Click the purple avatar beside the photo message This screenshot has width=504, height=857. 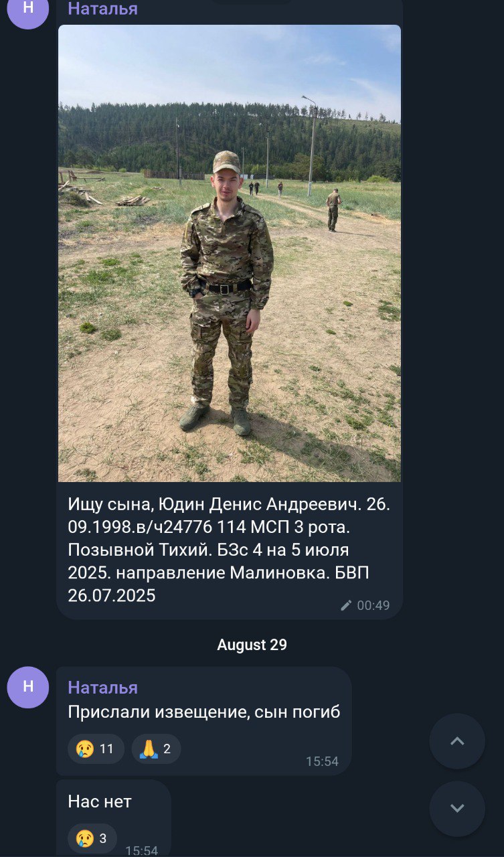point(28,9)
